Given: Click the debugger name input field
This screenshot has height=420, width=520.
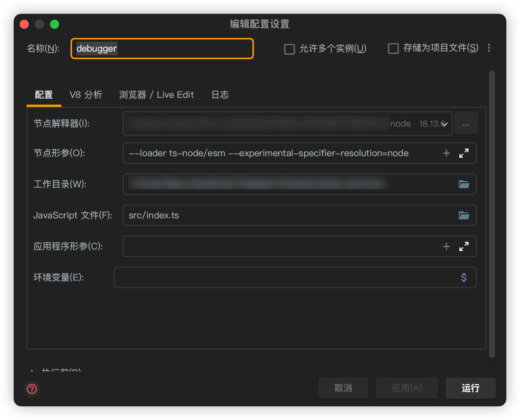Looking at the screenshot, I should (162, 49).
